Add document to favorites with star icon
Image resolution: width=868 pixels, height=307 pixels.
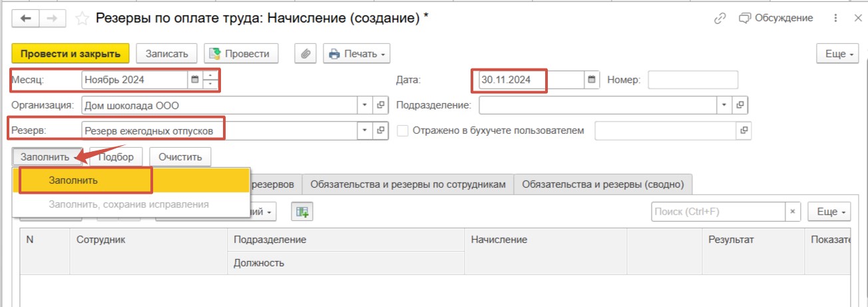tap(82, 19)
